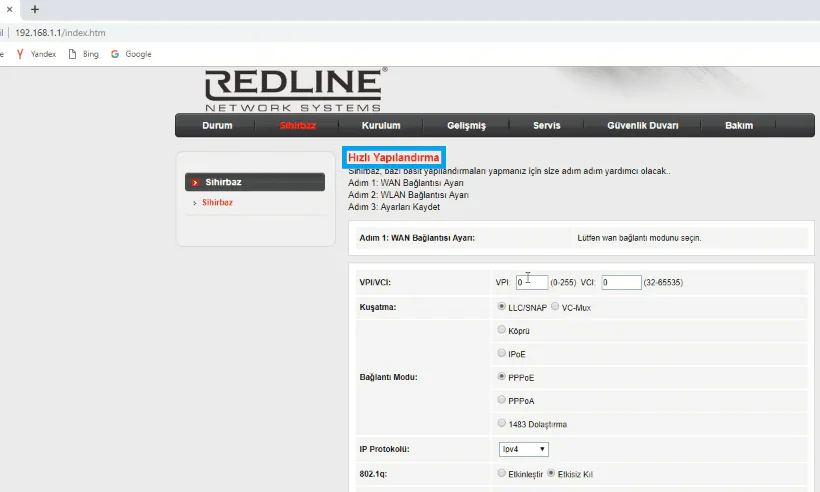This screenshot has height=492, width=820.
Task: Open the Gelişmiş menu tab
Action: 467,126
